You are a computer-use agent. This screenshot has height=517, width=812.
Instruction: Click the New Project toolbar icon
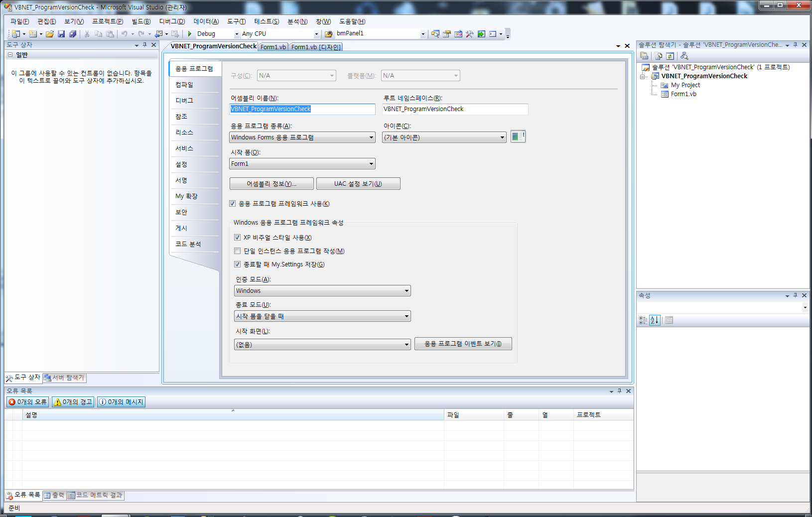pos(16,34)
